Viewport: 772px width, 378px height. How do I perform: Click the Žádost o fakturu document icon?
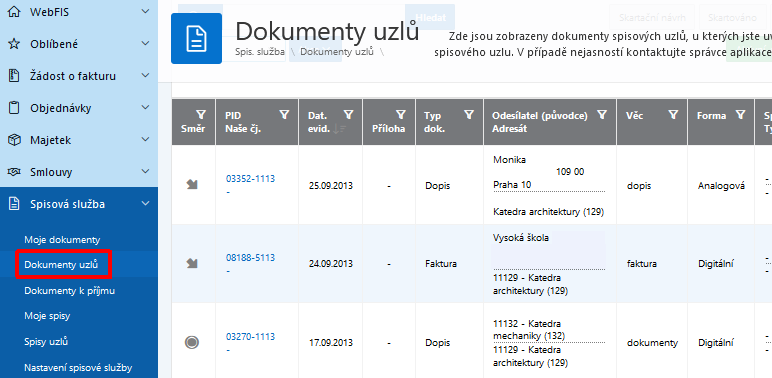[14, 76]
